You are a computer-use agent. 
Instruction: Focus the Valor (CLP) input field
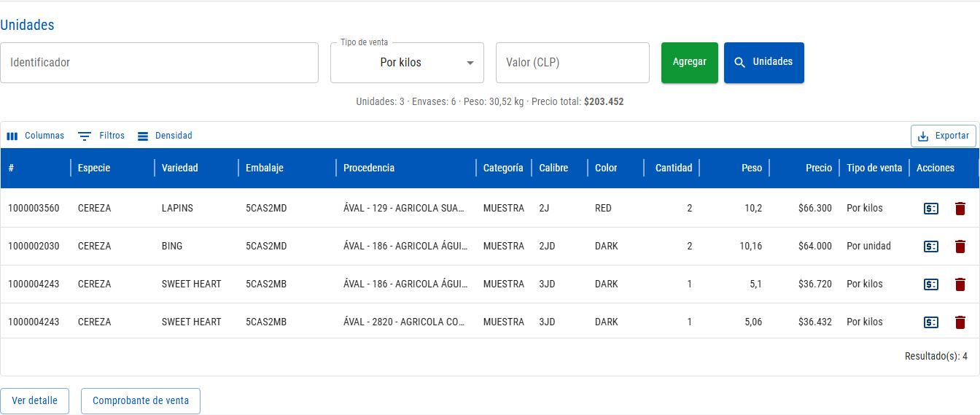[572, 63]
